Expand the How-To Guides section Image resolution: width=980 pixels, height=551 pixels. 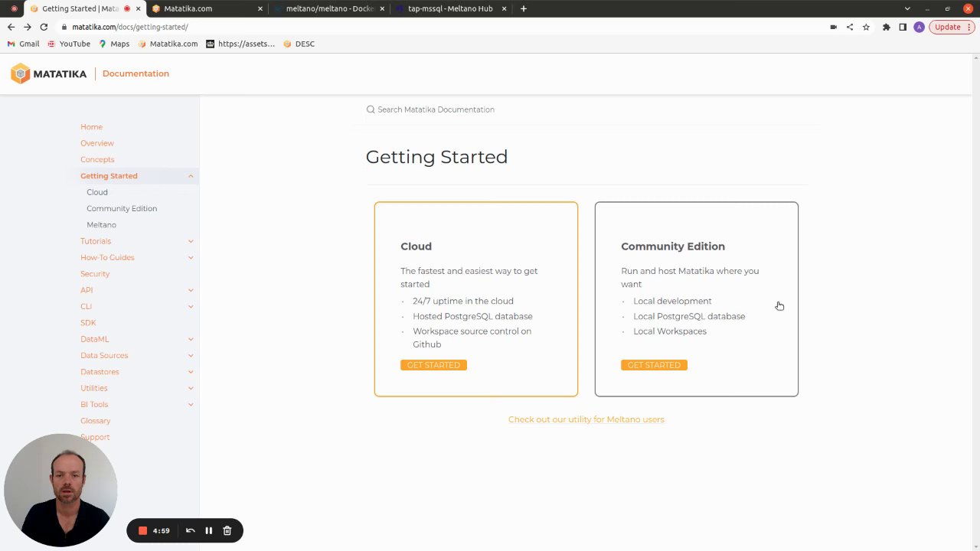tap(191, 257)
